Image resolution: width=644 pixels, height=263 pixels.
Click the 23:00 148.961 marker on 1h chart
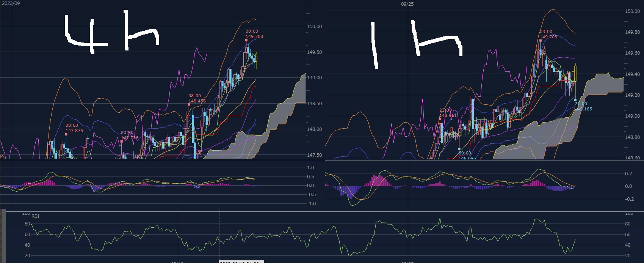[x=448, y=113]
